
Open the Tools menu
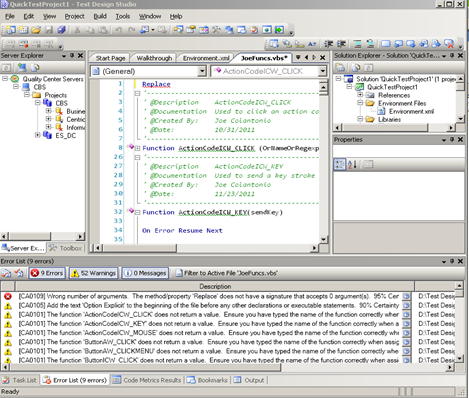123,16
